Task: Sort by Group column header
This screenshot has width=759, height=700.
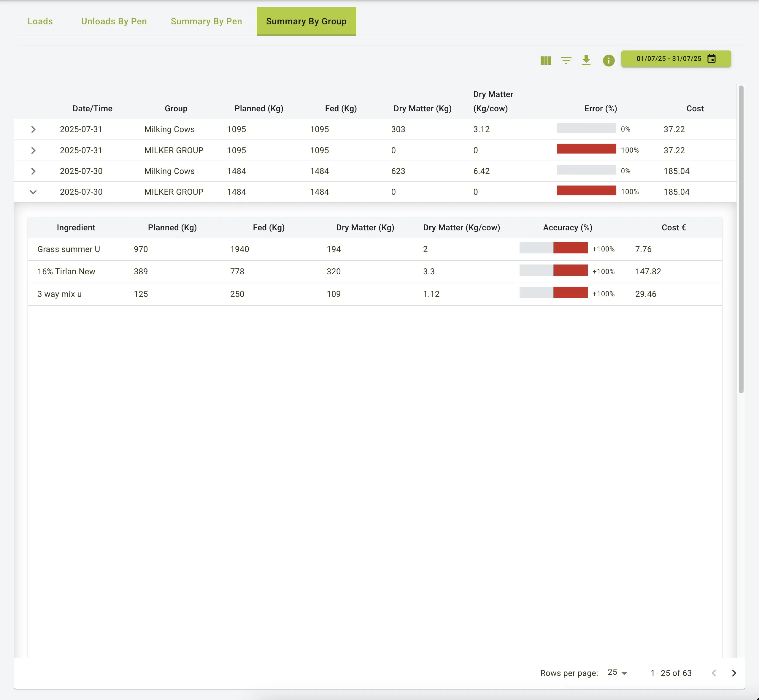Action: click(176, 108)
